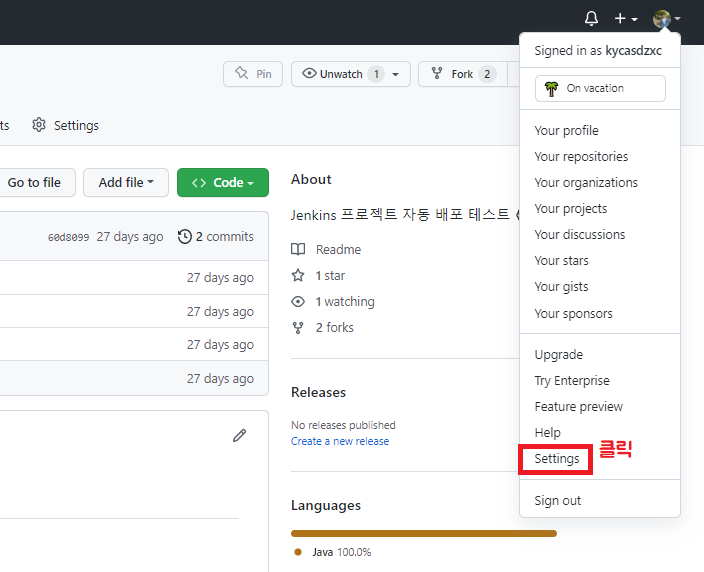
Task: Select Feature preview menu item
Action: [x=578, y=407]
